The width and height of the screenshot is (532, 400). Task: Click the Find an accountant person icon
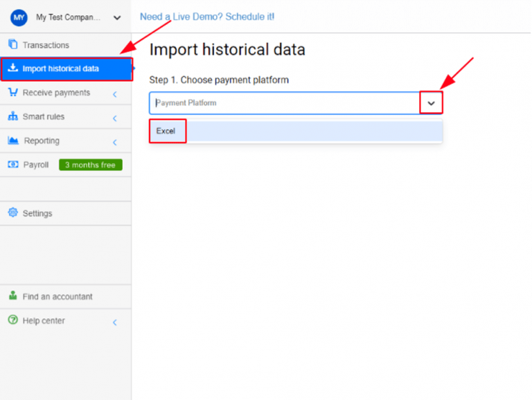[12, 296]
